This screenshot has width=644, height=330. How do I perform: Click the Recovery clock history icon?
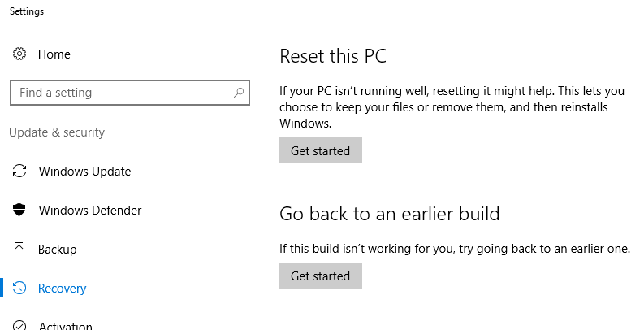19,288
